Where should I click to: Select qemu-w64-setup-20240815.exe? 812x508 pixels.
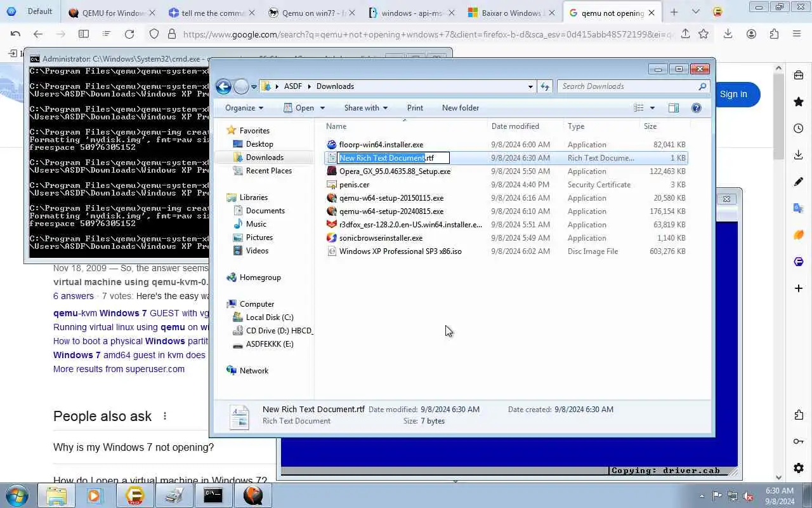pos(391,211)
